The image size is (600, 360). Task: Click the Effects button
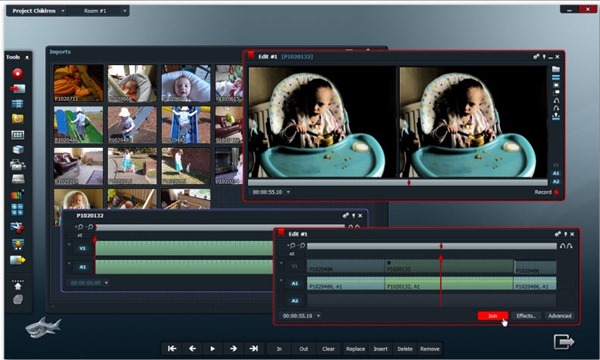[x=526, y=316]
